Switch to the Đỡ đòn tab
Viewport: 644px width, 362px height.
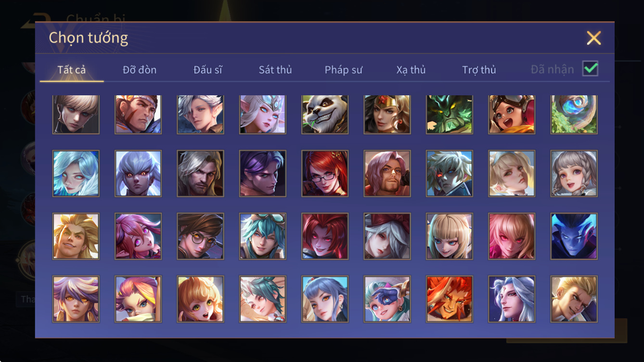140,70
